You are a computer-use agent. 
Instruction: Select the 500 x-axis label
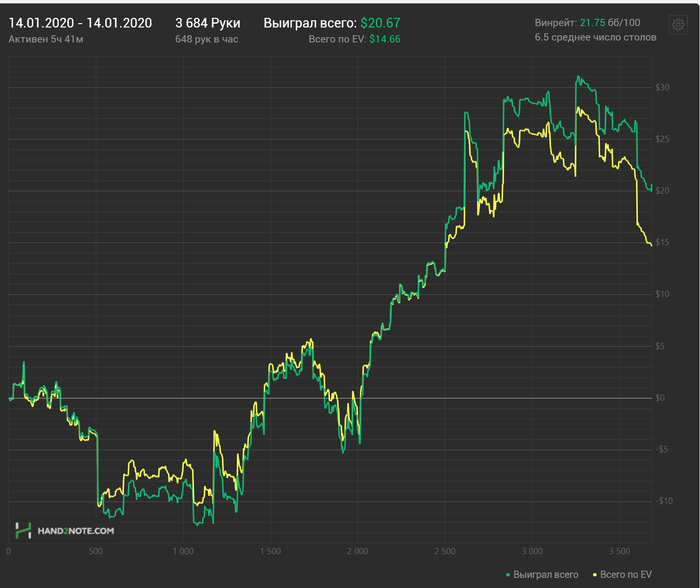pos(96,551)
